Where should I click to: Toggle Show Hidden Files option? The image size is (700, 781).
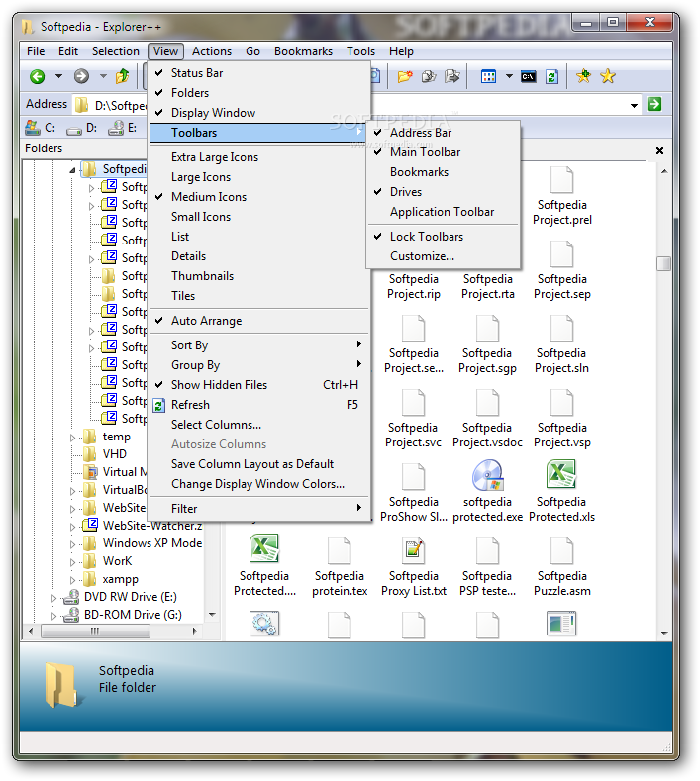tap(259, 385)
